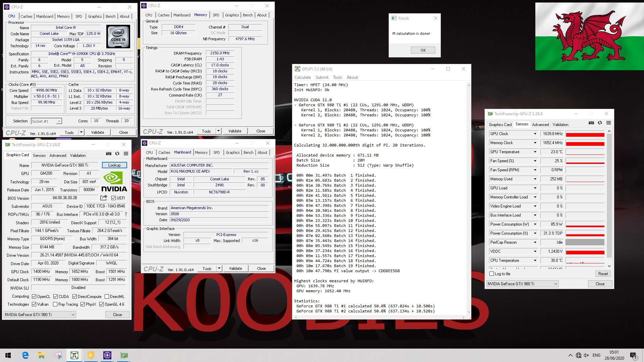Open hamburger menu in GPU-Z Graphics Card window

click(126, 154)
